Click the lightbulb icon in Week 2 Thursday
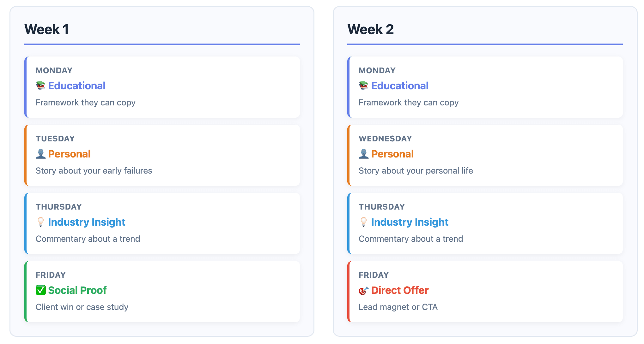Viewport: 644px width, 344px height. [x=364, y=222]
